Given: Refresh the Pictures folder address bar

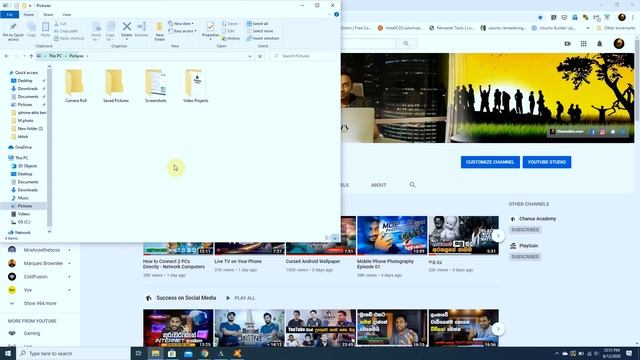Looking at the screenshot, I should point(260,56).
